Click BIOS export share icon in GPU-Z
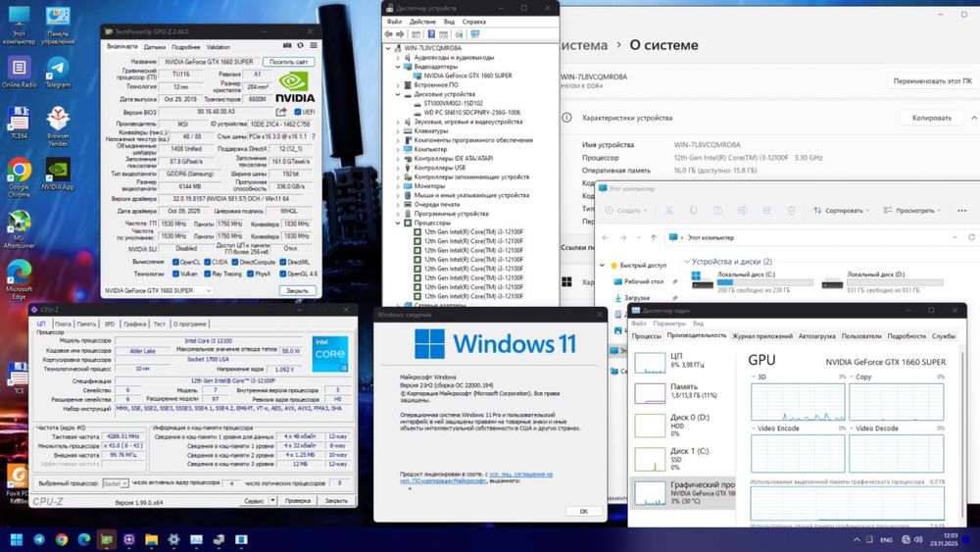The width and height of the screenshot is (980, 552). coord(281,112)
